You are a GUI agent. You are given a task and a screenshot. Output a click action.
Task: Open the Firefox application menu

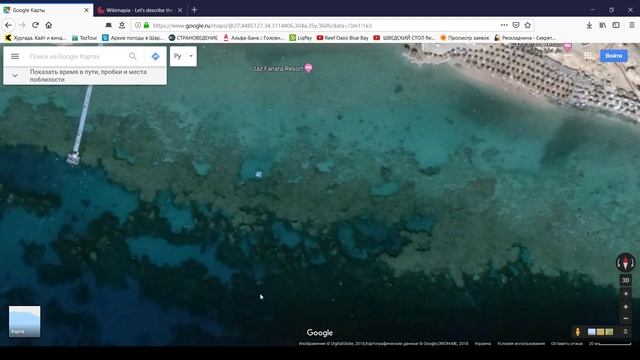click(x=631, y=25)
